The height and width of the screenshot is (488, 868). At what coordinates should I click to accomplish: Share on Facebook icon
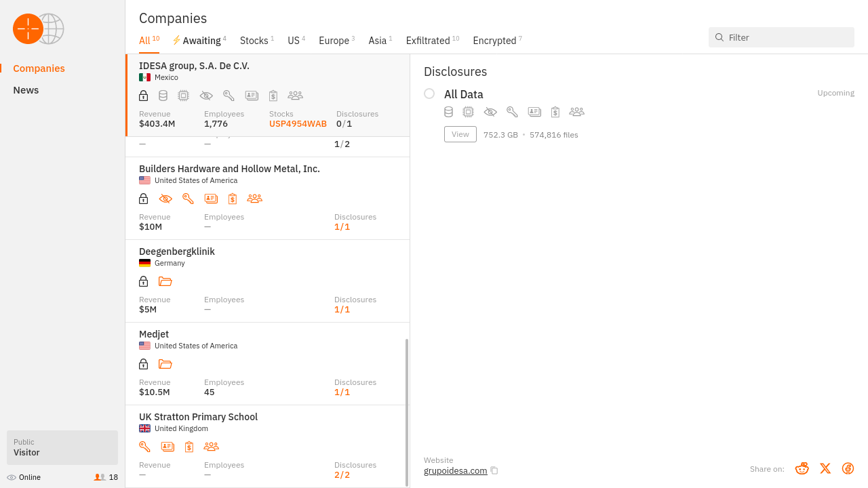coord(848,468)
